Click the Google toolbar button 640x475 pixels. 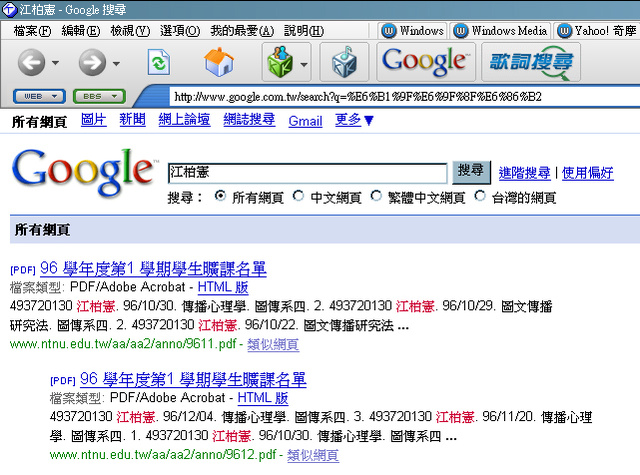point(426,62)
